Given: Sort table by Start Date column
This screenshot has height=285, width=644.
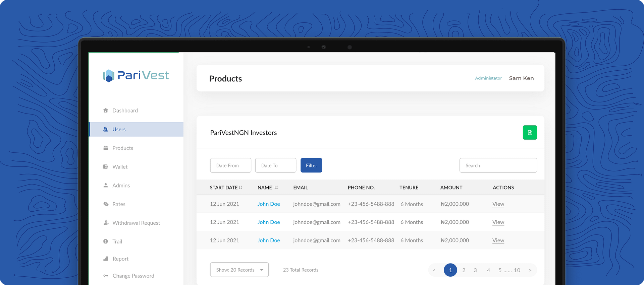Looking at the screenshot, I should (240, 188).
